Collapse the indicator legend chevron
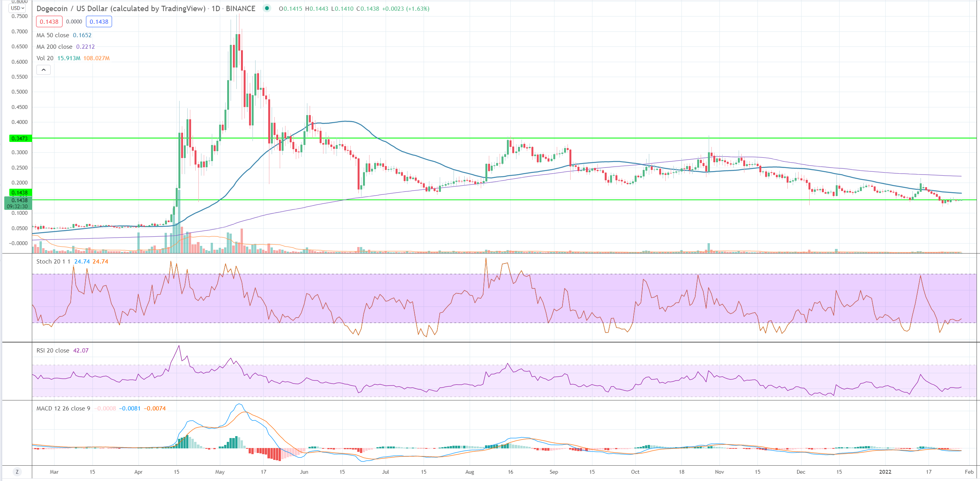The height and width of the screenshot is (481, 980). pyautogui.click(x=43, y=70)
